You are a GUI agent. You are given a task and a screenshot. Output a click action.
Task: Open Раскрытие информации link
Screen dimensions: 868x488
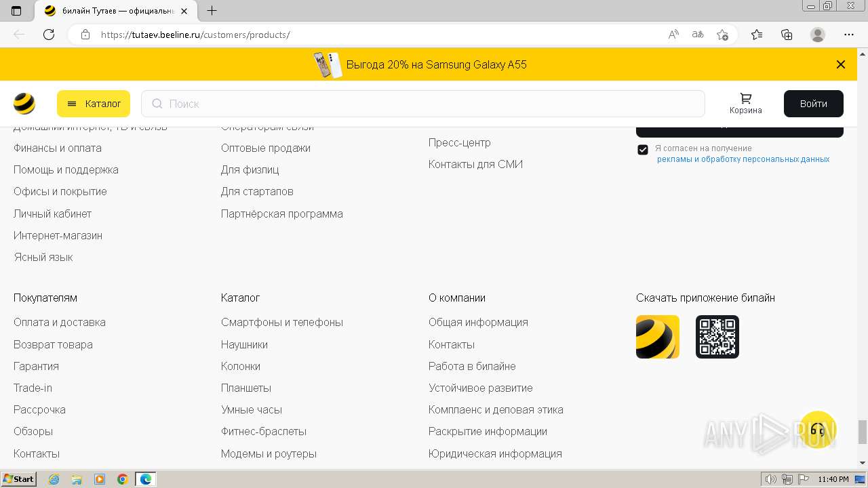(488, 431)
